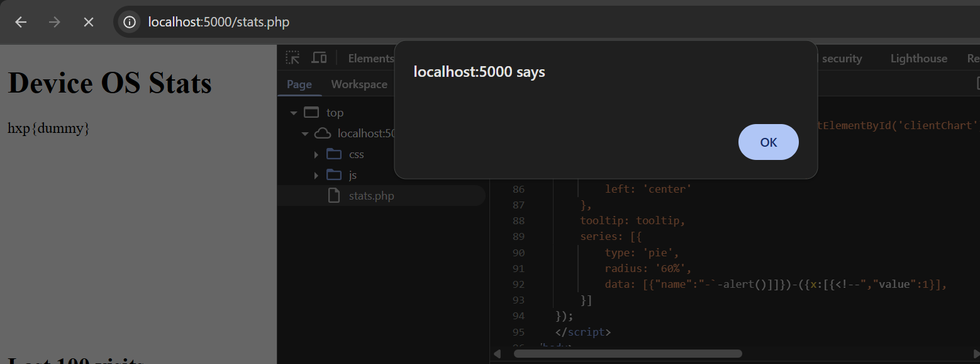The image size is (980, 364).
Task: Toggle the device emulation toolbar
Action: (x=319, y=57)
